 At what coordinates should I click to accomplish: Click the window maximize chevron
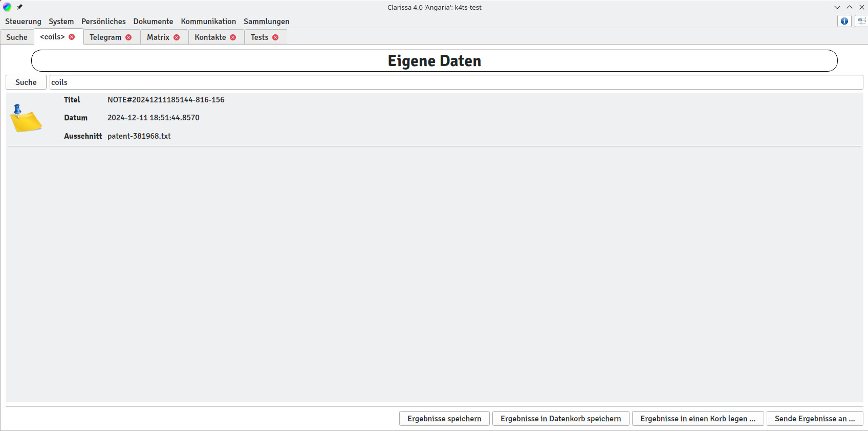pos(850,7)
